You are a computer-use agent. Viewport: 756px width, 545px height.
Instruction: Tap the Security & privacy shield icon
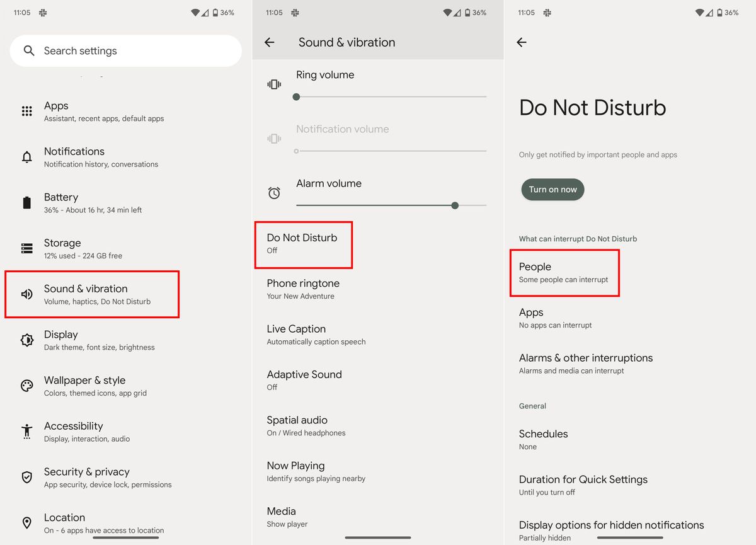26,477
